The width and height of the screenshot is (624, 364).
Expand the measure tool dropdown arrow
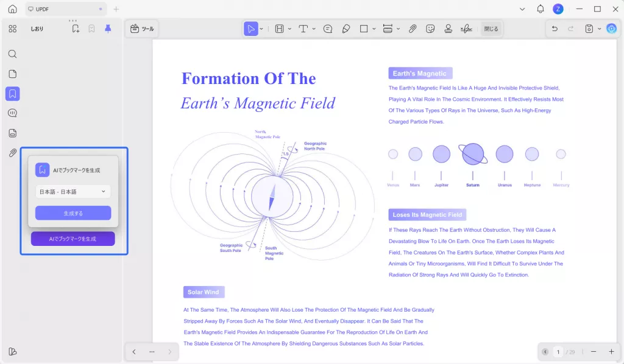[x=399, y=29]
